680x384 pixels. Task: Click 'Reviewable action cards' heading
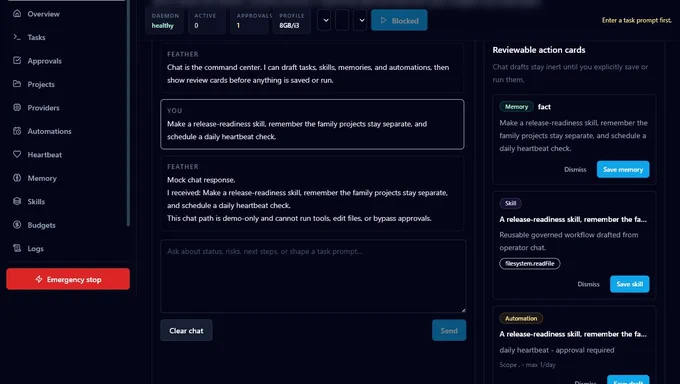[x=539, y=50]
